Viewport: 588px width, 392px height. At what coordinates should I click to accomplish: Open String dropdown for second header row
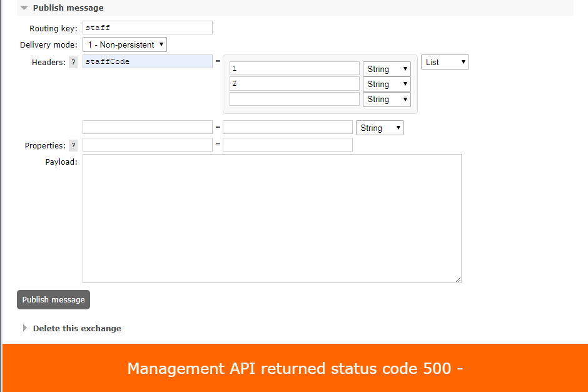point(380,128)
